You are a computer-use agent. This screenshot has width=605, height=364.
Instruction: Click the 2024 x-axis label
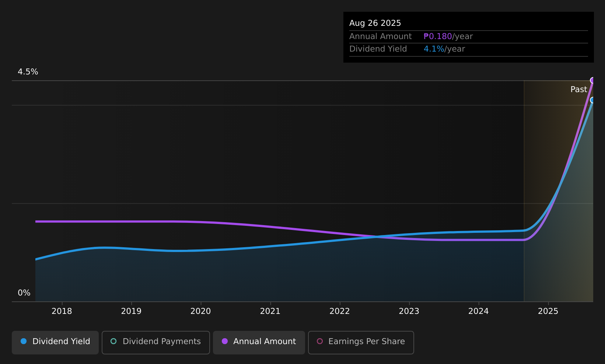pyautogui.click(x=478, y=311)
